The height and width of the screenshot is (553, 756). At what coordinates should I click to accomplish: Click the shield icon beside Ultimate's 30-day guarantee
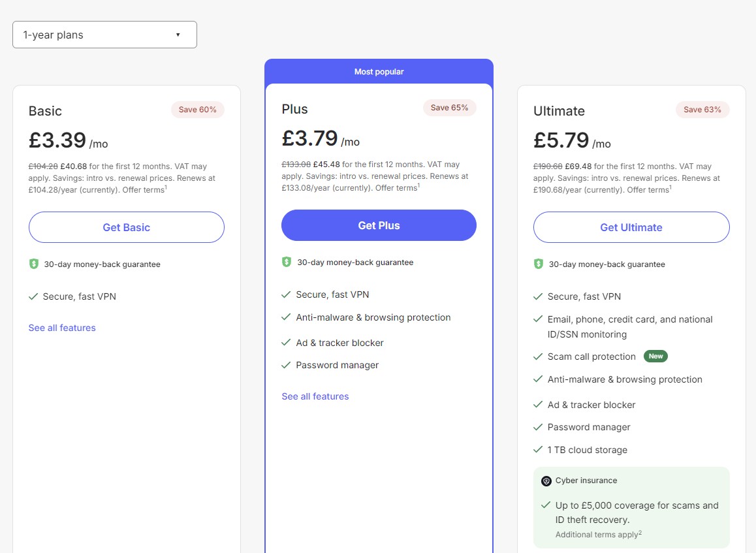539,264
